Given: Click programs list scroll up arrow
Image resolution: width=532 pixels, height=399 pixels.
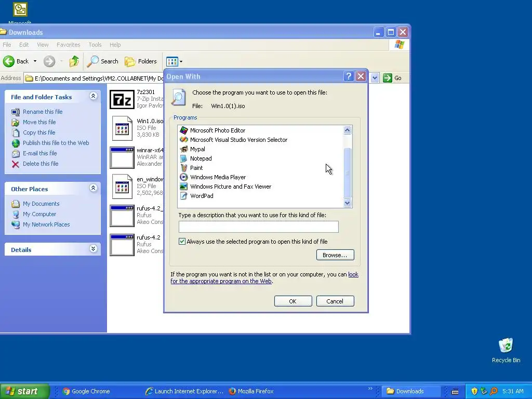Looking at the screenshot, I should (347, 130).
